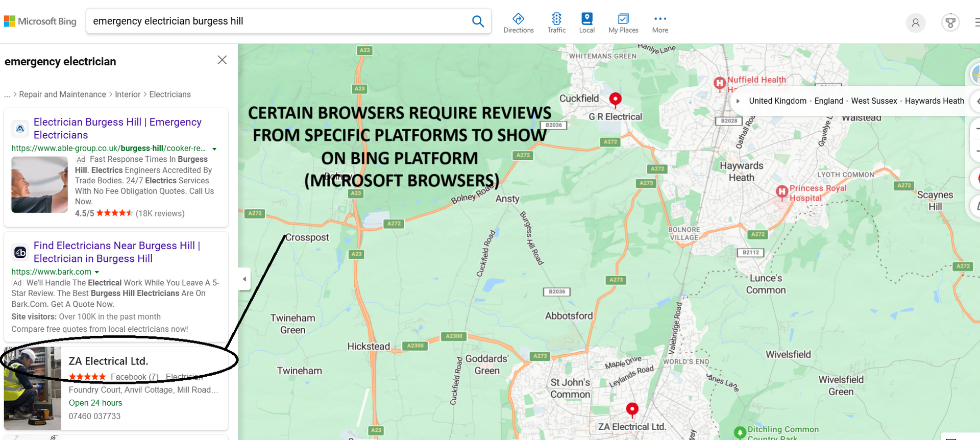
Task: Open dropdown beside able-group.co.uk URL
Action: pyautogui.click(x=214, y=149)
